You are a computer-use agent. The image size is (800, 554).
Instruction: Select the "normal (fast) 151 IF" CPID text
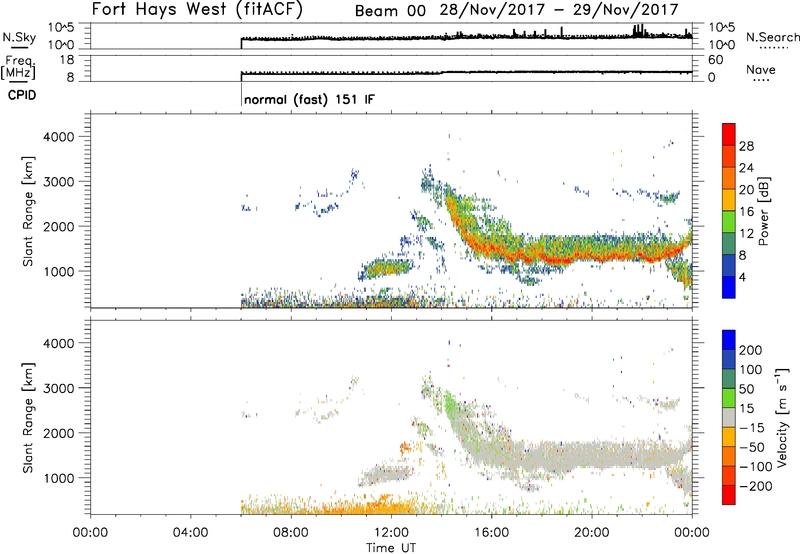click(x=309, y=99)
